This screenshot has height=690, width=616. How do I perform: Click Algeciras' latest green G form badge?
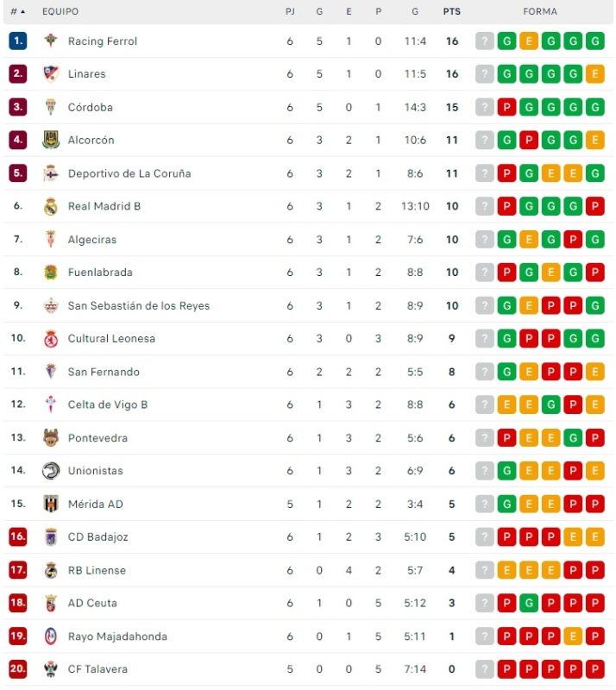(594, 240)
